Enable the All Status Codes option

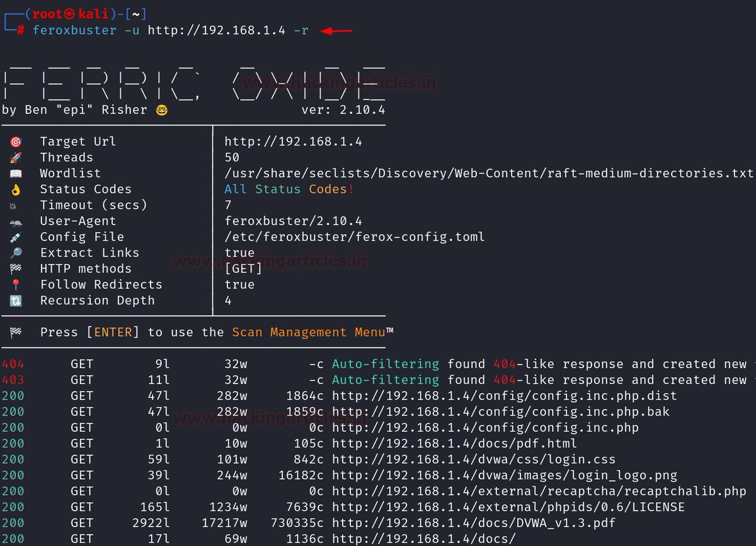pos(278,189)
